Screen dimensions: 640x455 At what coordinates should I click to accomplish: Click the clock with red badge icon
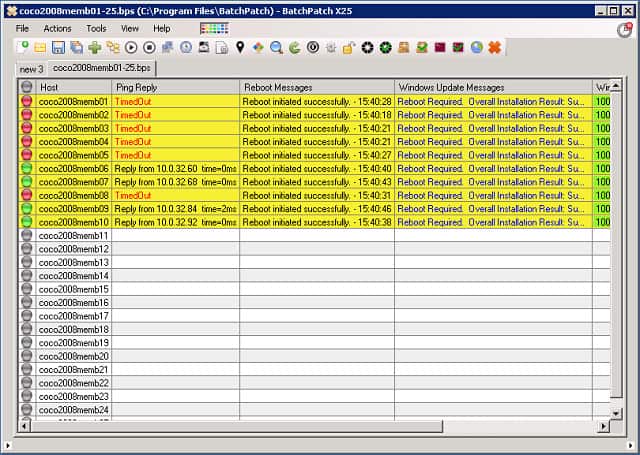click(624, 30)
